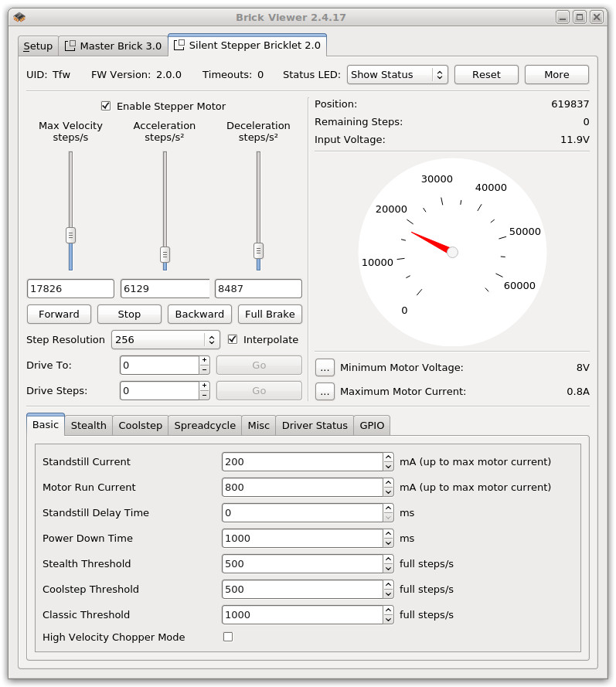Decrease Standstill Current with down arrow

tap(388, 467)
